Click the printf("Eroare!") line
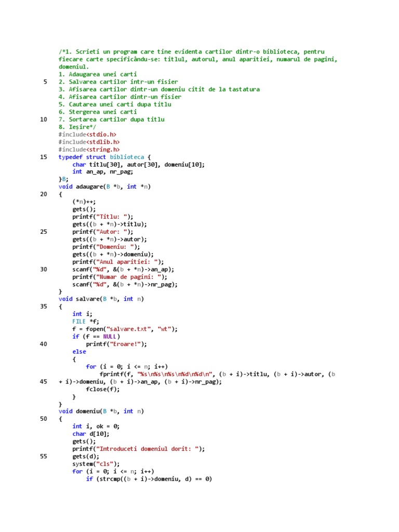 (116, 344)
